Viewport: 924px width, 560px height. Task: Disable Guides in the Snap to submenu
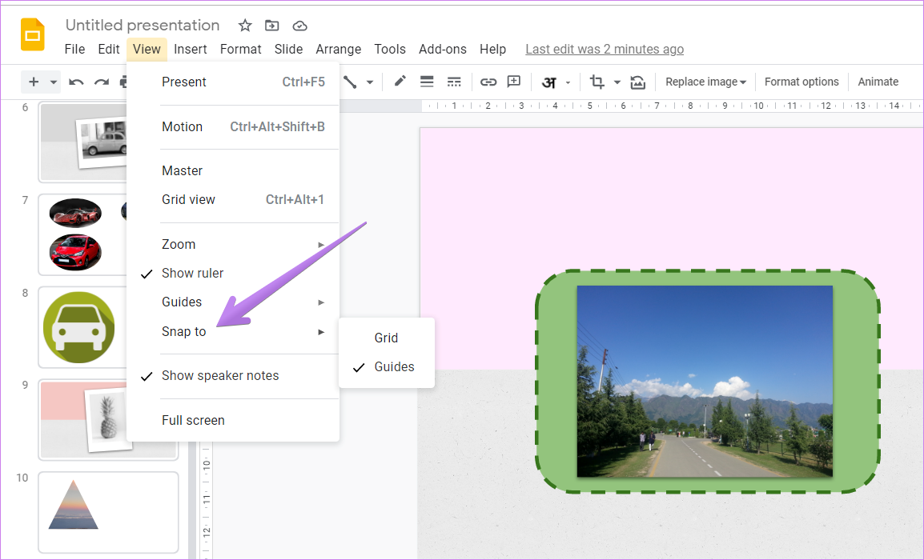[x=394, y=366]
